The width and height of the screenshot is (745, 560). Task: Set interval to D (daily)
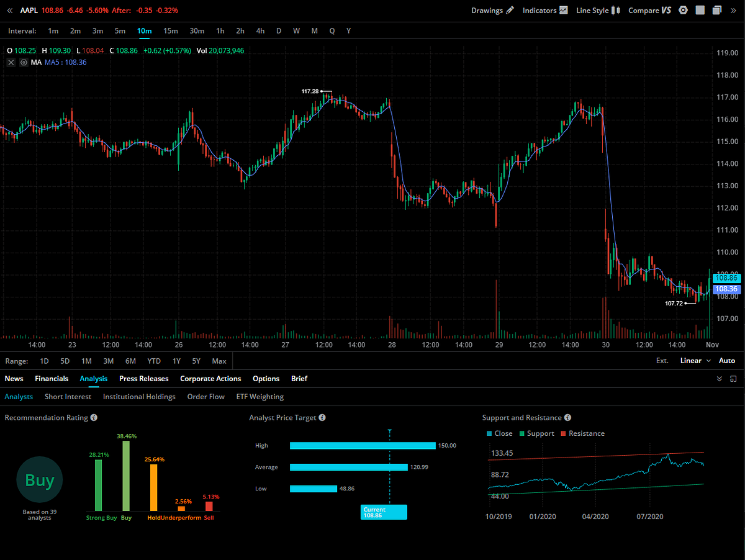[279, 30]
